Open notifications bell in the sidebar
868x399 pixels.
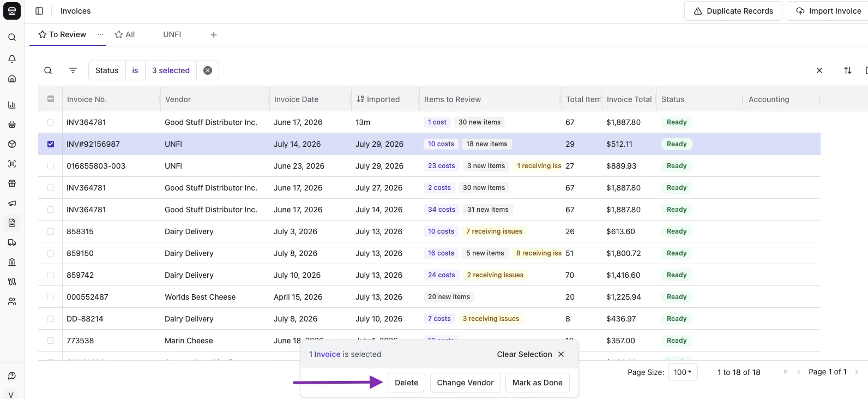point(12,58)
